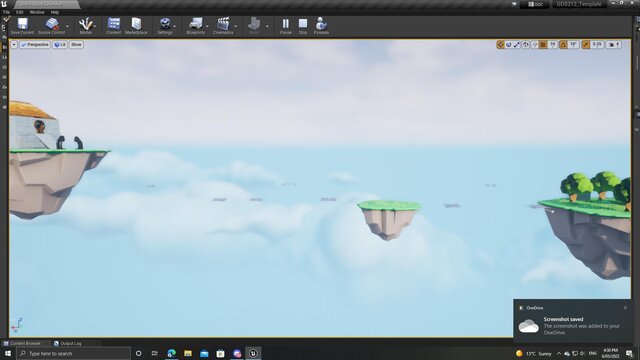Open Source Control from the toolbar
Viewport: 640px width, 360px height.
(51, 25)
